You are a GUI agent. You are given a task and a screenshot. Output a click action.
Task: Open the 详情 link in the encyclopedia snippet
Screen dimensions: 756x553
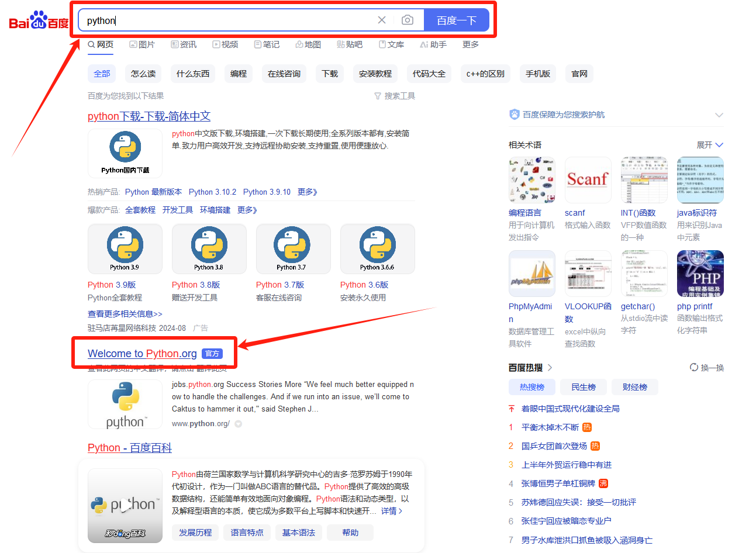tap(392, 511)
